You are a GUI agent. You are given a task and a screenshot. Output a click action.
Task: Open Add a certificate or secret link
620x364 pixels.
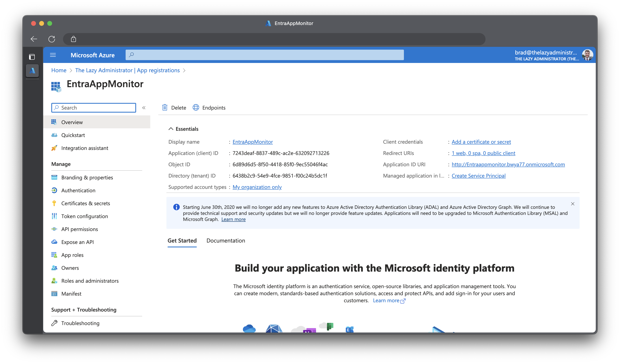[481, 142]
